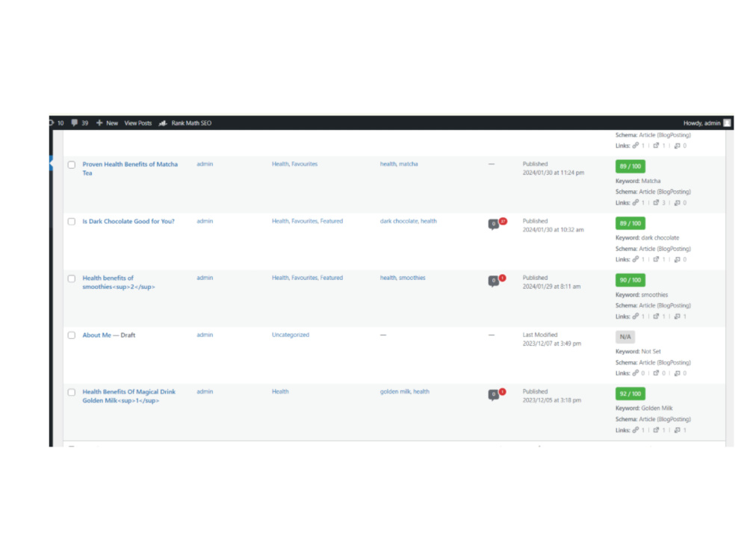Open comment bubble for Dark Chocolate post
Image resolution: width=747 pixels, height=560 pixels.
click(x=494, y=224)
